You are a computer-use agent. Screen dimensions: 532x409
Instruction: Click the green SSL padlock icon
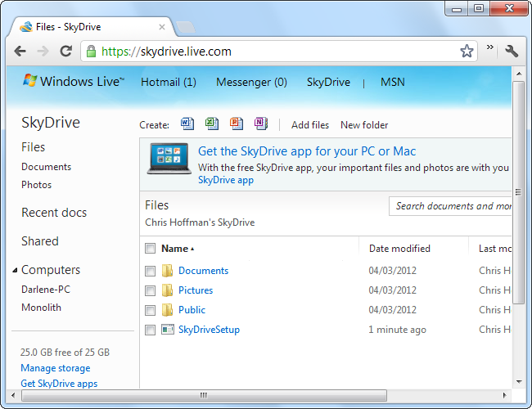pos(91,52)
